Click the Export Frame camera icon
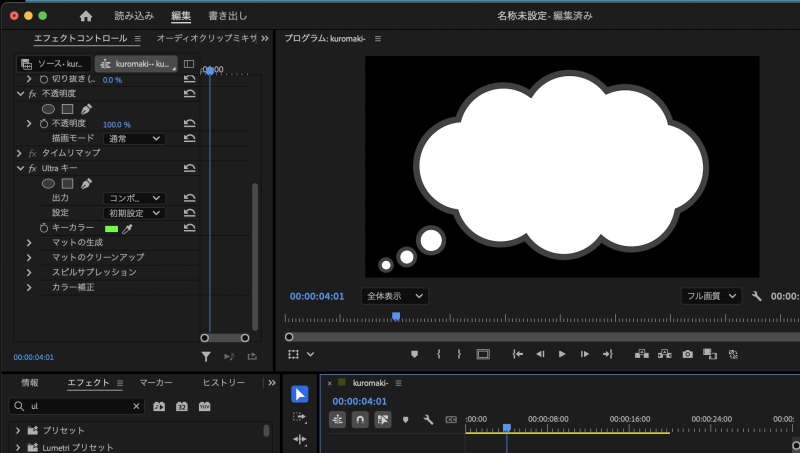Image resolution: width=800 pixels, height=453 pixels. coord(688,354)
